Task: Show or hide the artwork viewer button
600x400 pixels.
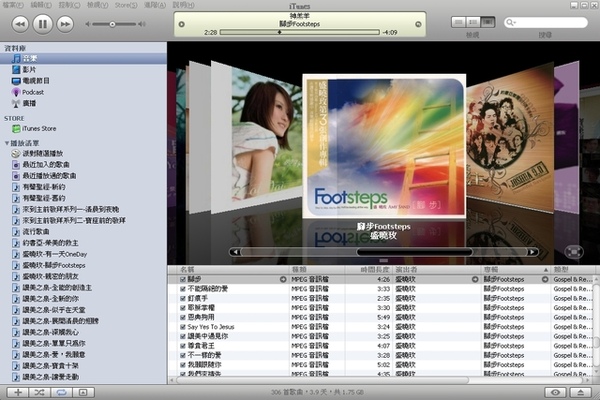Action: tap(83, 392)
